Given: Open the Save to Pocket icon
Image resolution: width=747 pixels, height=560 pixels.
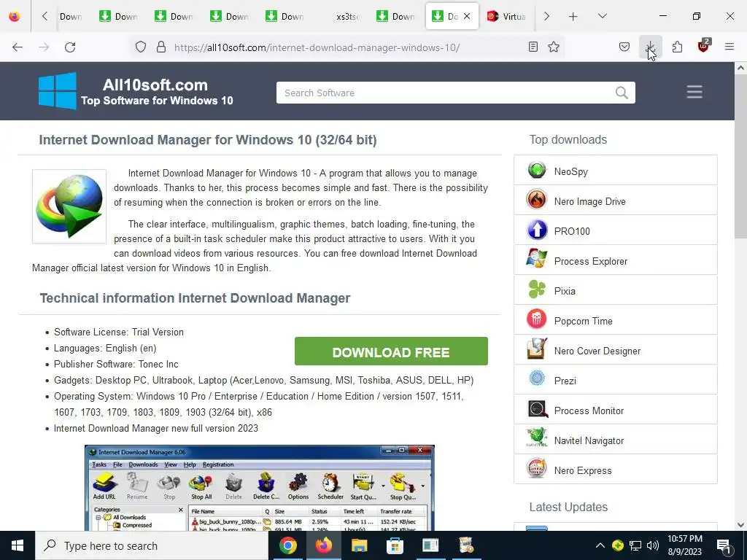Looking at the screenshot, I should (624, 47).
